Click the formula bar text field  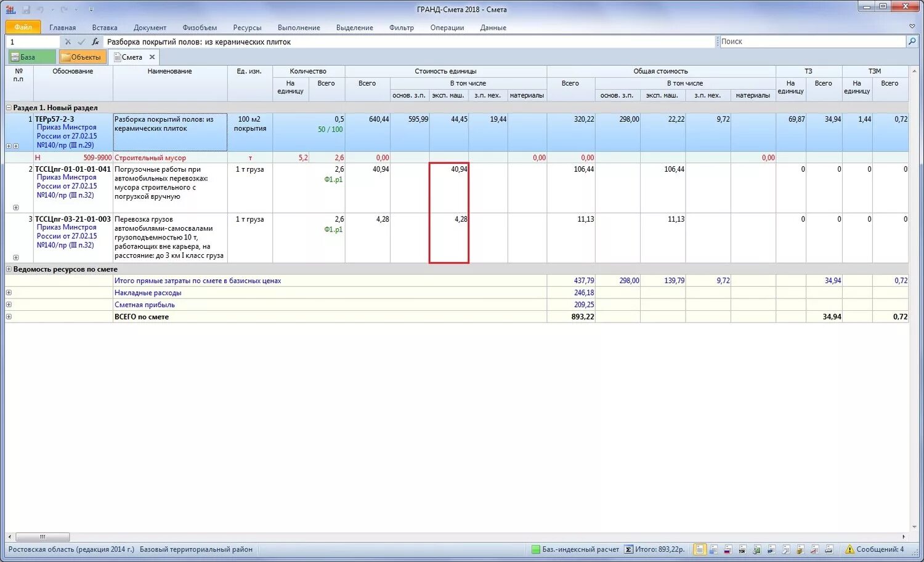click(410, 42)
